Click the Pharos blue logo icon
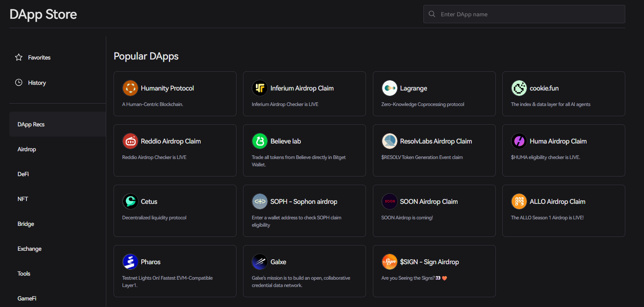 click(x=130, y=262)
